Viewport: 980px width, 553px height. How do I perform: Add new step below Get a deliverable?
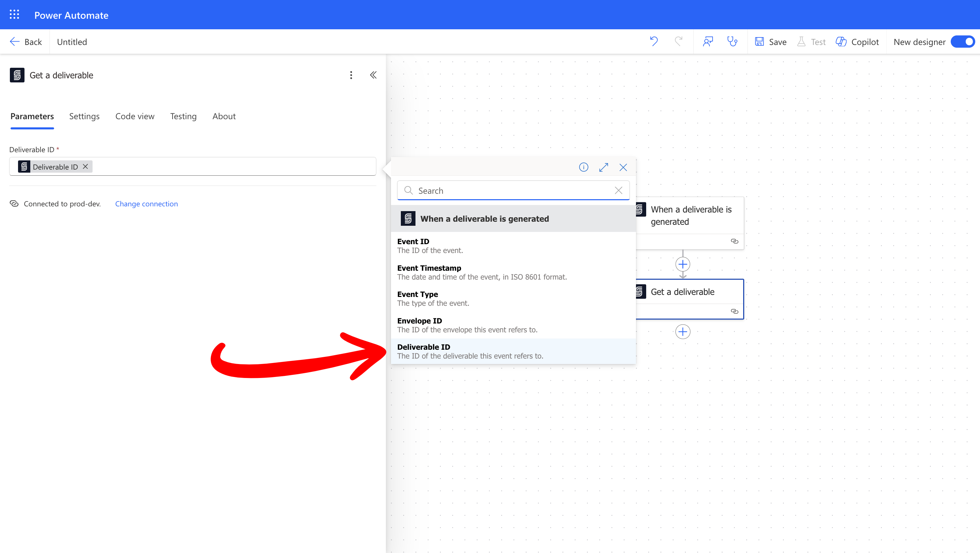(683, 332)
